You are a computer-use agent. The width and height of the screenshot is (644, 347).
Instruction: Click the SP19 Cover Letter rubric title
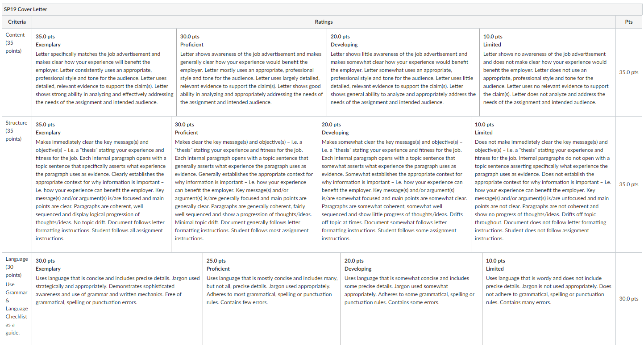[26, 9]
